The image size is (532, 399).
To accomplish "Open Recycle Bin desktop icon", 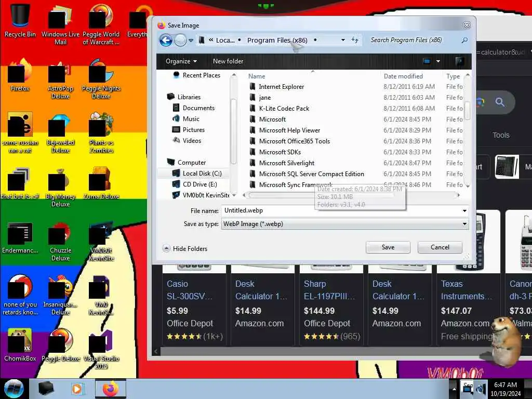I will 20,19.
